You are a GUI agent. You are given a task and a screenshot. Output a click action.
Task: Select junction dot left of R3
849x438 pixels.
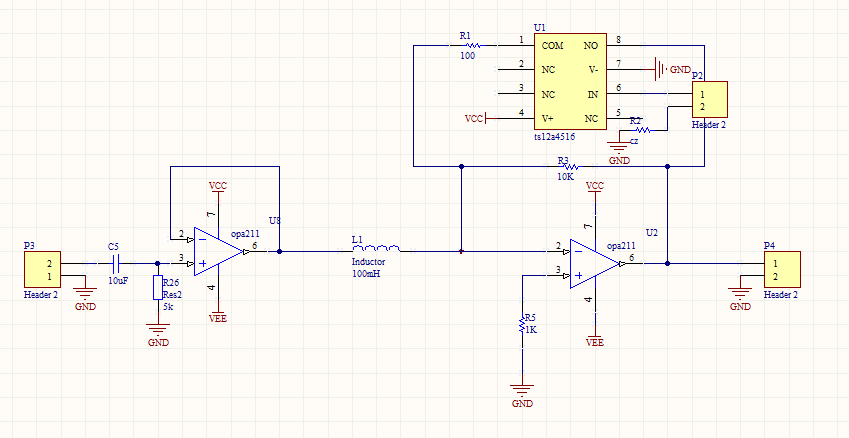[461, 166]
